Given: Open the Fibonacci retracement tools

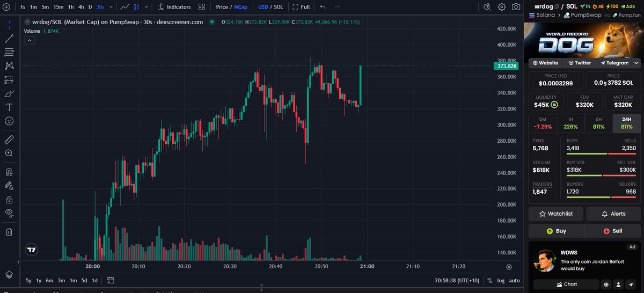Looking at the screenshot, I should (x=9, y=52).
